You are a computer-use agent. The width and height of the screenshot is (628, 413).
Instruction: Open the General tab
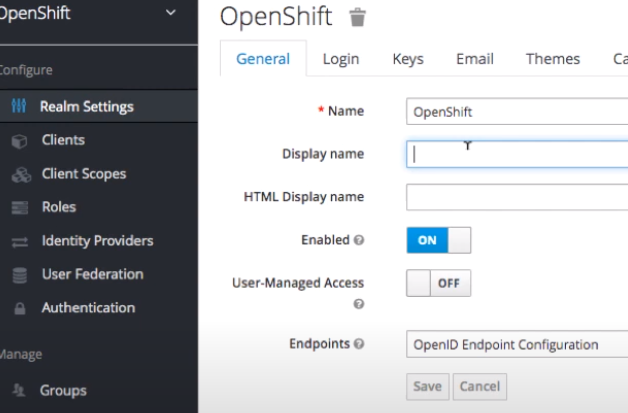pyautogui.click(x=263, y=59)
